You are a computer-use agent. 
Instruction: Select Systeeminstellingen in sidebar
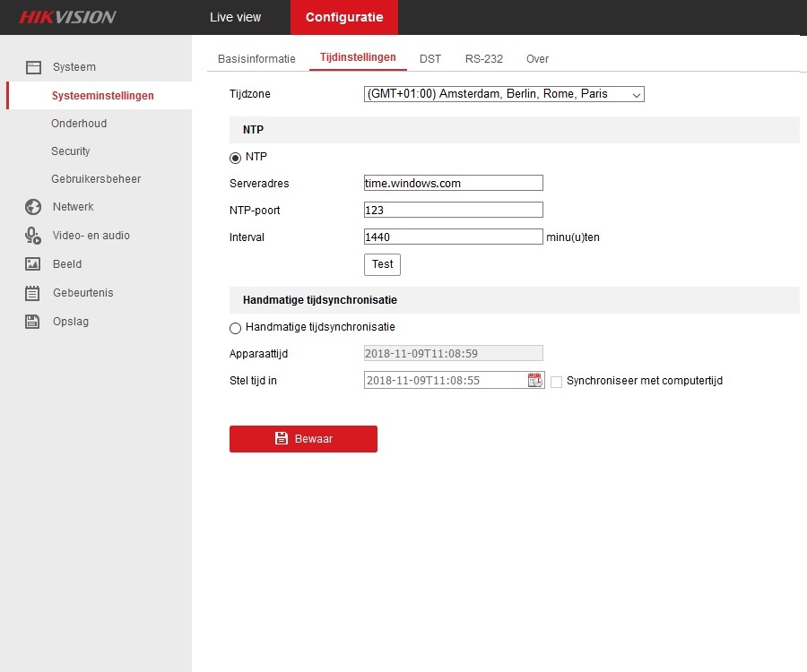coord(103,96)
